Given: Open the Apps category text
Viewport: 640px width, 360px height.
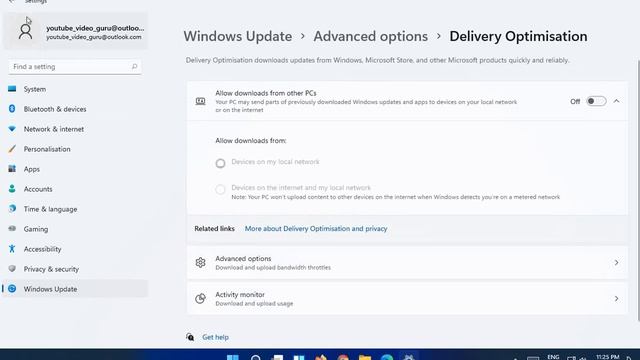Looking at the screenshot, I should (31, 169).
